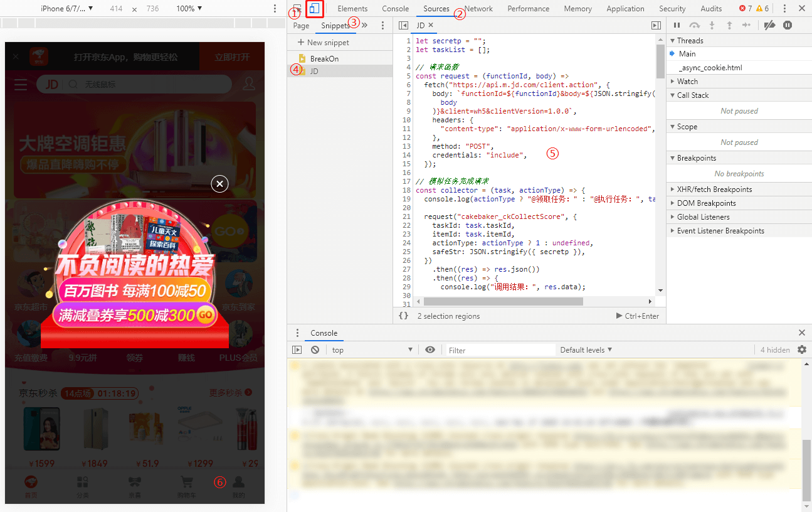Open the iPhone 6/7 device dropdown

click(67, 9)
